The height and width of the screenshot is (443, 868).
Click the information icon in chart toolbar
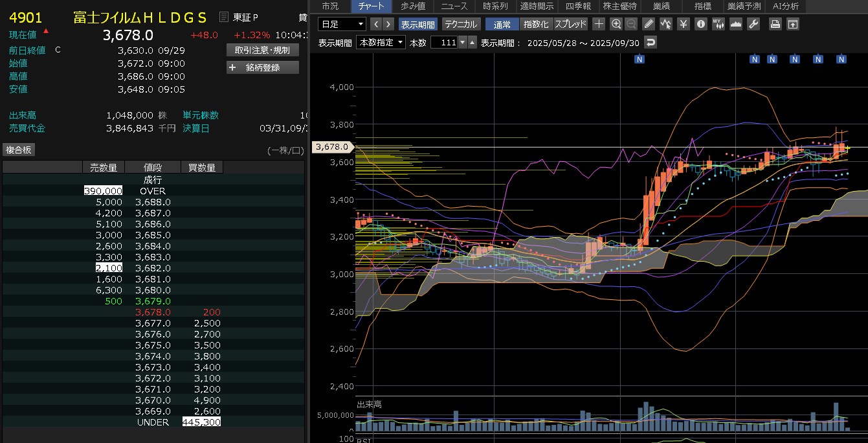700,24
